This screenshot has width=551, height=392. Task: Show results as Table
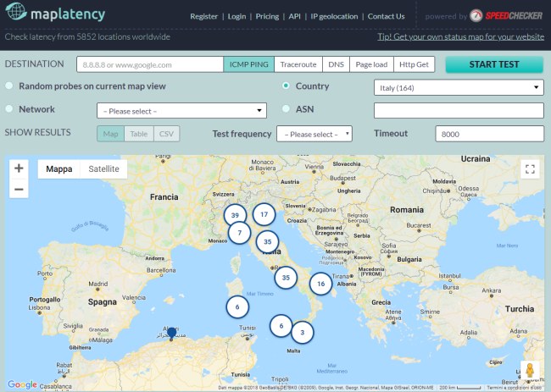(x=138, y=134)
